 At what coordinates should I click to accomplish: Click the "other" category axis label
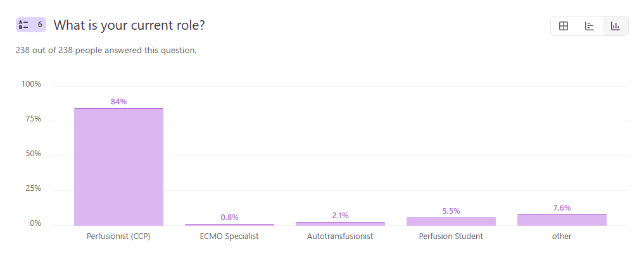tap(562, 236)
